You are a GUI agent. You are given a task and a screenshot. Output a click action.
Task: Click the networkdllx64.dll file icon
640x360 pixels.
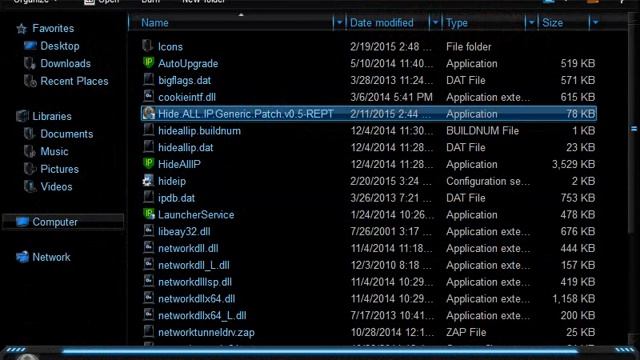pos(149,298)
